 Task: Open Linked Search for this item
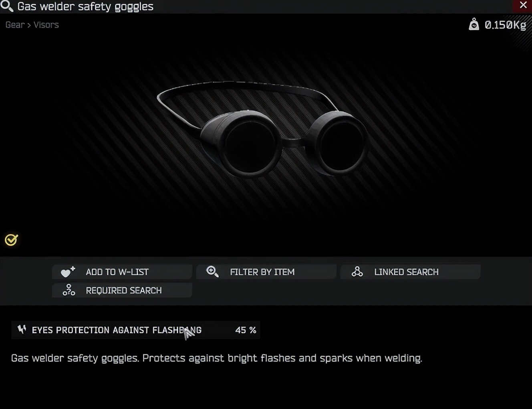pos(411,272)
